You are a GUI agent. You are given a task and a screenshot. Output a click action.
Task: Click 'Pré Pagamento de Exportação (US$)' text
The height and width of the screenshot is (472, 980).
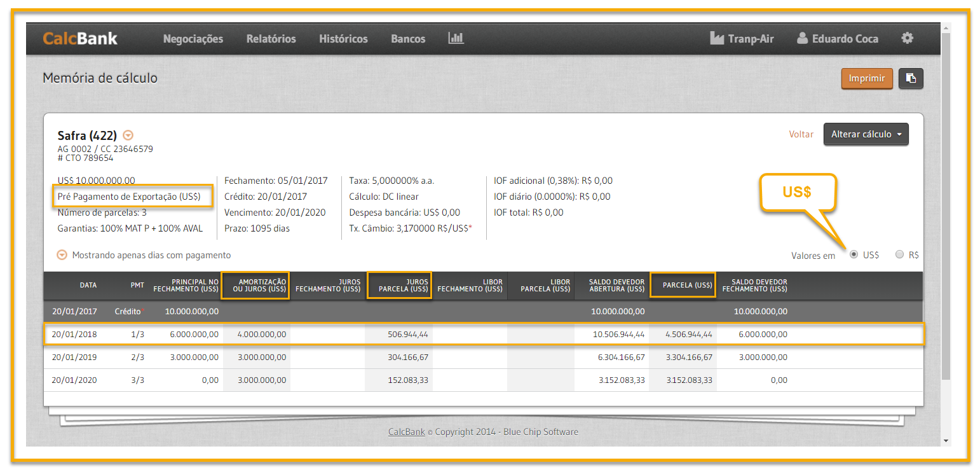[129, 197]
